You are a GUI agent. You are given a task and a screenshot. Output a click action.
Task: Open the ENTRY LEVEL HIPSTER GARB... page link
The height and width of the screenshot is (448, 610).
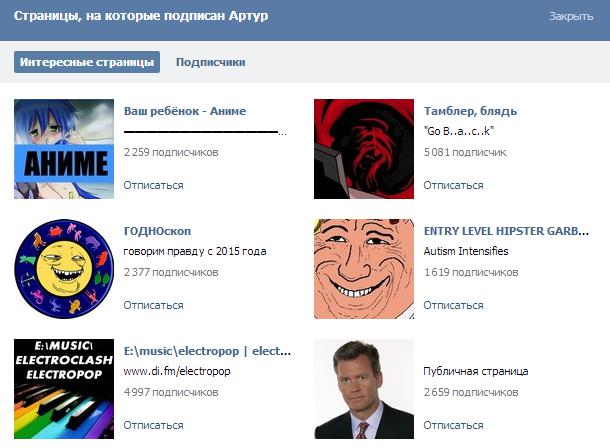(506, 231)
